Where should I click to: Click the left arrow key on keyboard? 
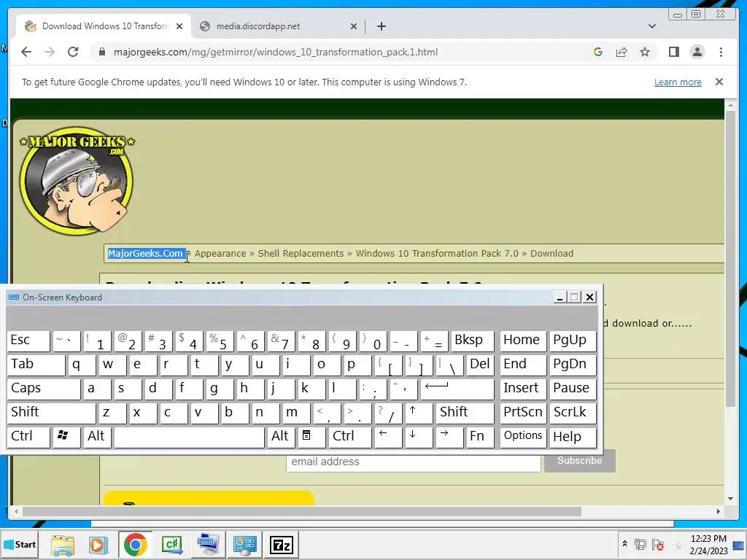[388, 437]
